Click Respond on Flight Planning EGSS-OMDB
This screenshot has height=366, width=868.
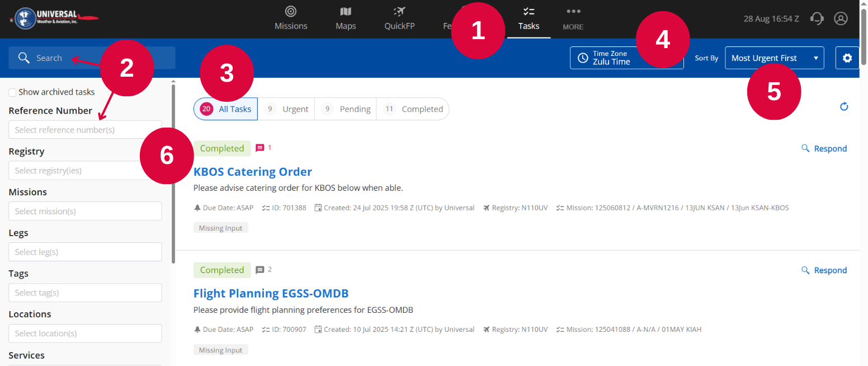coord(824,270)
